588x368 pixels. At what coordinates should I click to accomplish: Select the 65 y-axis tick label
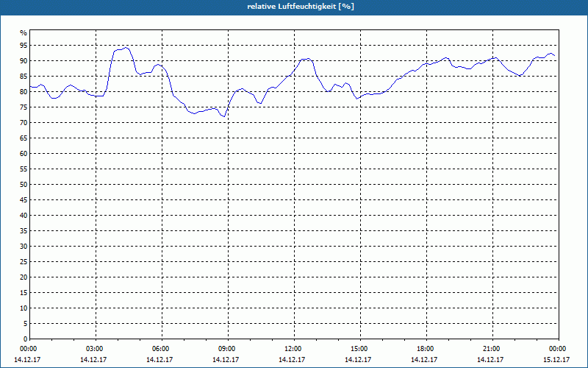tap(24, 138)
